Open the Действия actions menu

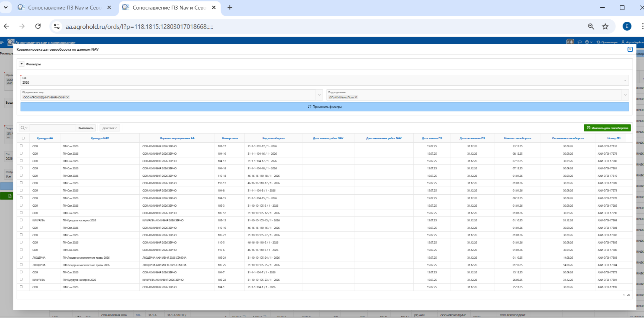(x=109, y=128)
